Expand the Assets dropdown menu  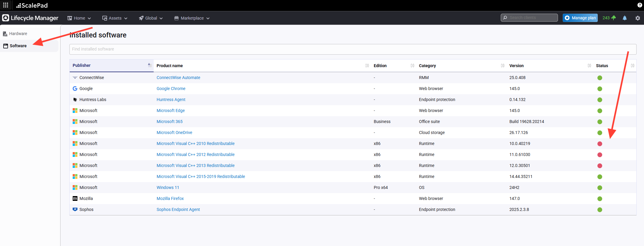coord(115,18)
